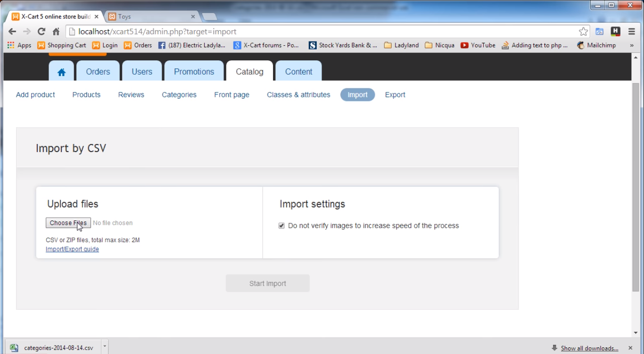Bookmark page with star icon
This screenshot has width=644, height=354.
583,32
